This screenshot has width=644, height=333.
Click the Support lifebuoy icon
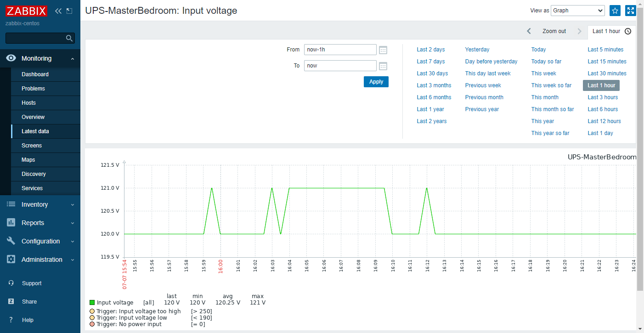click(10, 283)
